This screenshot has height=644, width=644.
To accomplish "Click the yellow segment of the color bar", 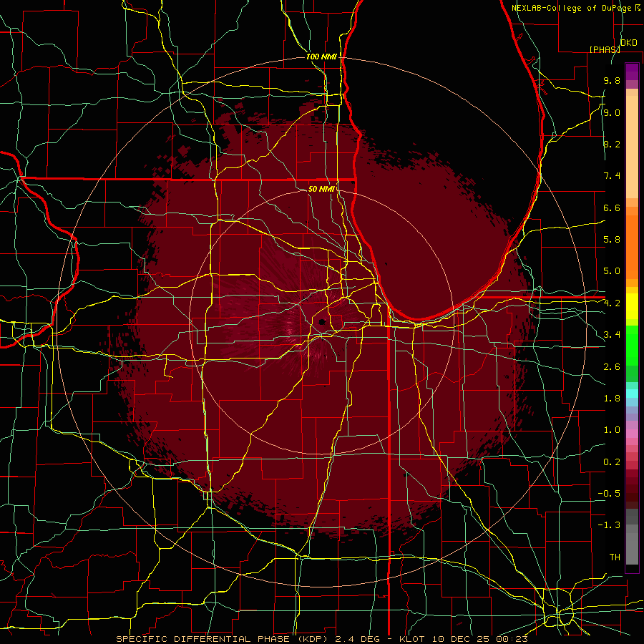I will point(632,306).
